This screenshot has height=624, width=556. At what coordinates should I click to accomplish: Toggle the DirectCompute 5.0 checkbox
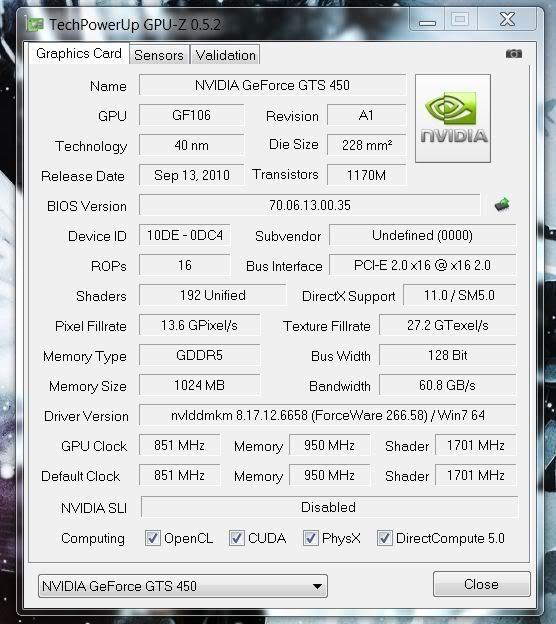[x=385, y=538]
